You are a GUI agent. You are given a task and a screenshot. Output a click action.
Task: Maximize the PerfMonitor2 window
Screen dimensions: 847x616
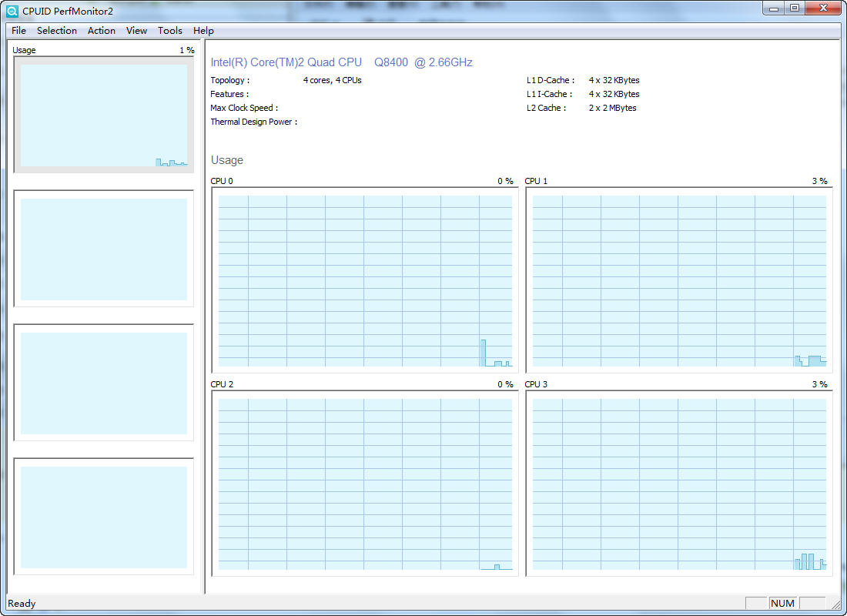[795, 8]
